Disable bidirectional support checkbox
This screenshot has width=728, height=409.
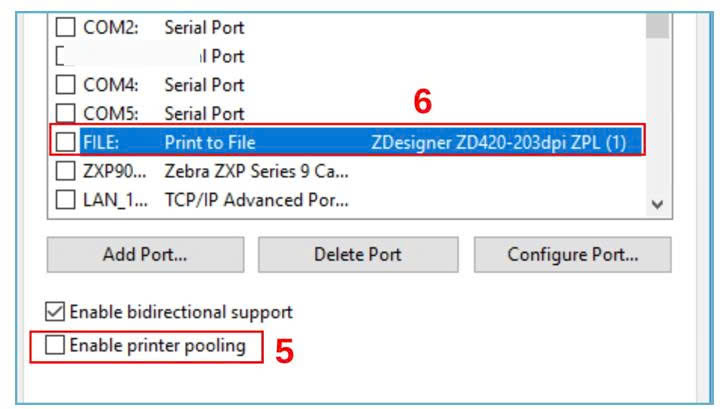click(x=55, y=312)
